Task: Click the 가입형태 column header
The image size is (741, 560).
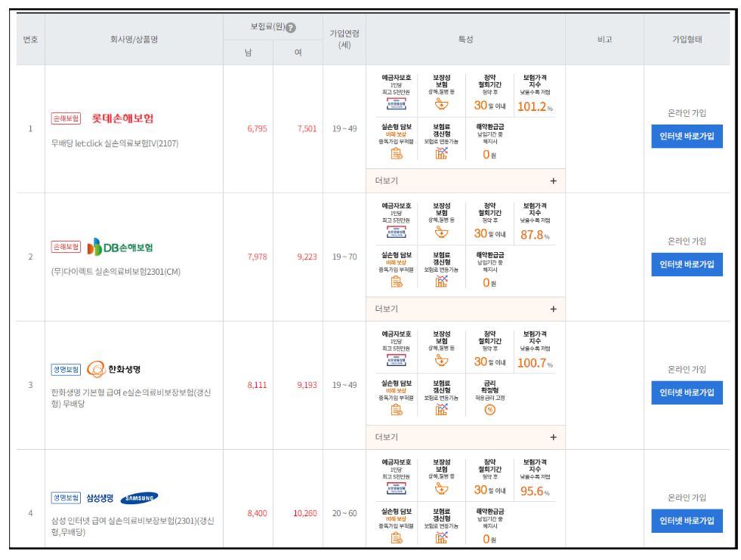Action: tap(687, 40)
